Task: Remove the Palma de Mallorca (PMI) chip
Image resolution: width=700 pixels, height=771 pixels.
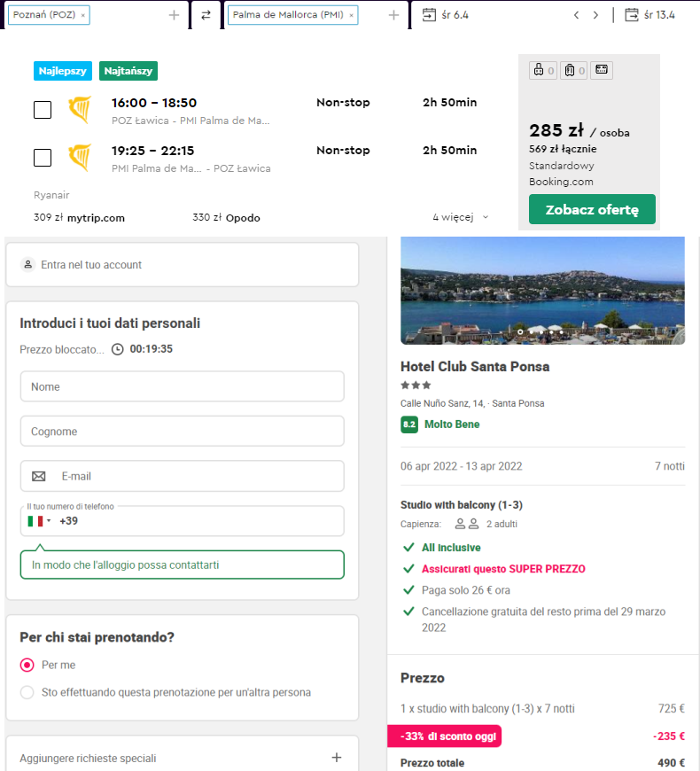Action: (x=351, y=15)
